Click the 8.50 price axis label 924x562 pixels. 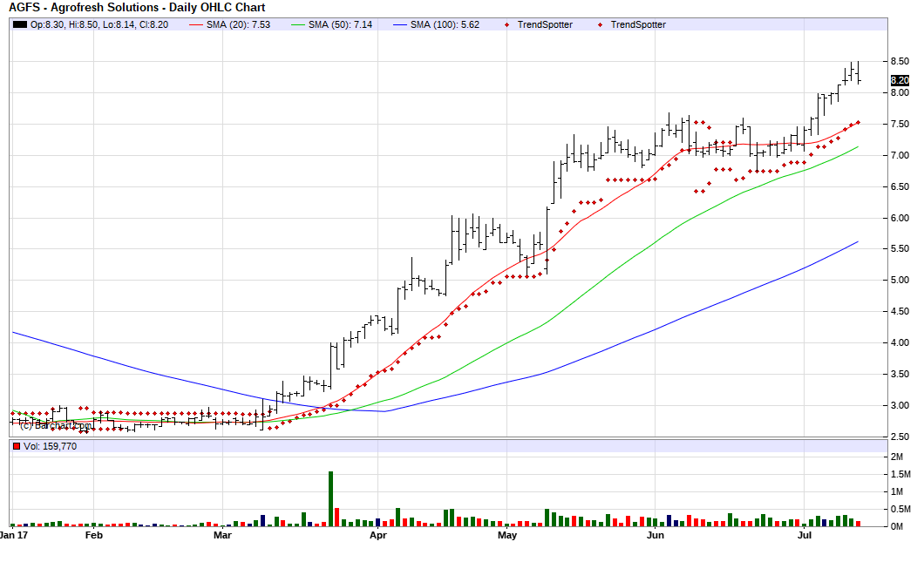900,61
